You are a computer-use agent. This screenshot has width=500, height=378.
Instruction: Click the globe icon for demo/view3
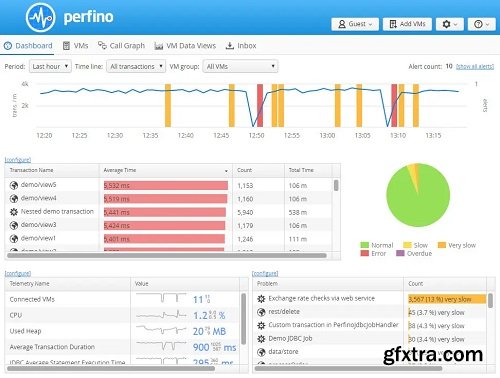(14, 225)
